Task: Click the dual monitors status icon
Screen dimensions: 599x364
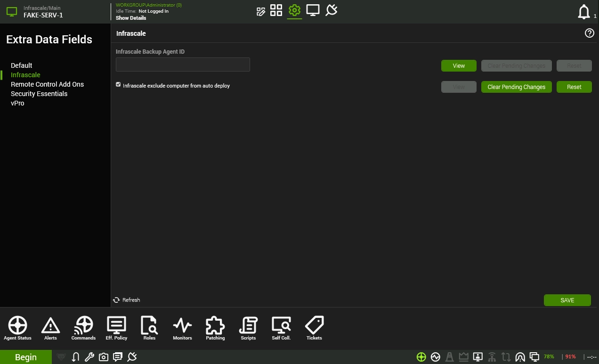Action: pyautogui.click(x=534, y=357)
